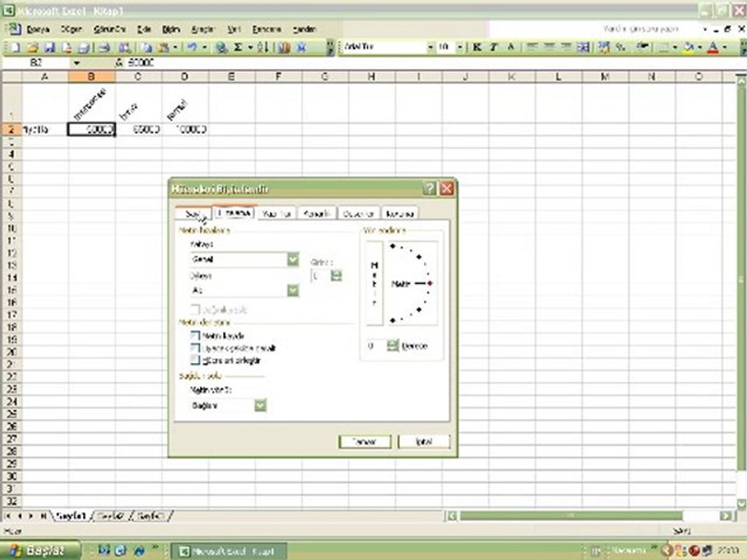Click the AutoSum sigma icon
The width and height of the screenshot is (747, 560).
pos(238,47)
